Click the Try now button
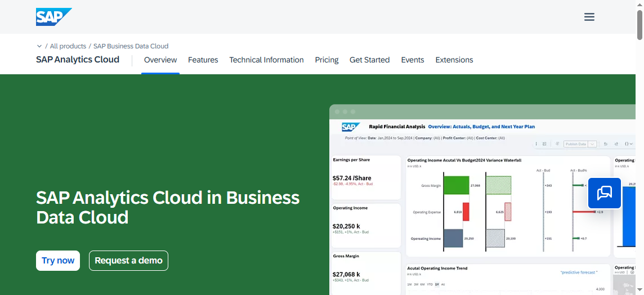644x295 pixels. 58,261
